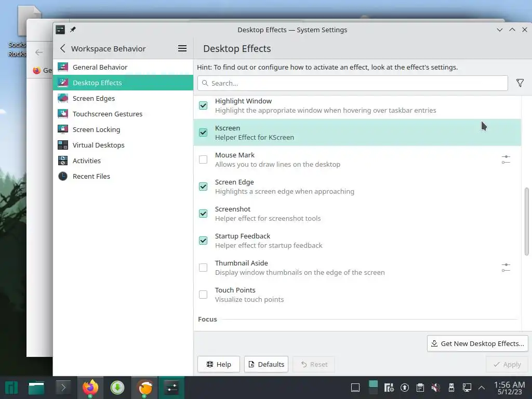The width and height of the screenshot is (532, 399).
Task: Enable the Touch Points effect
Action: click(x=203, y=295)
